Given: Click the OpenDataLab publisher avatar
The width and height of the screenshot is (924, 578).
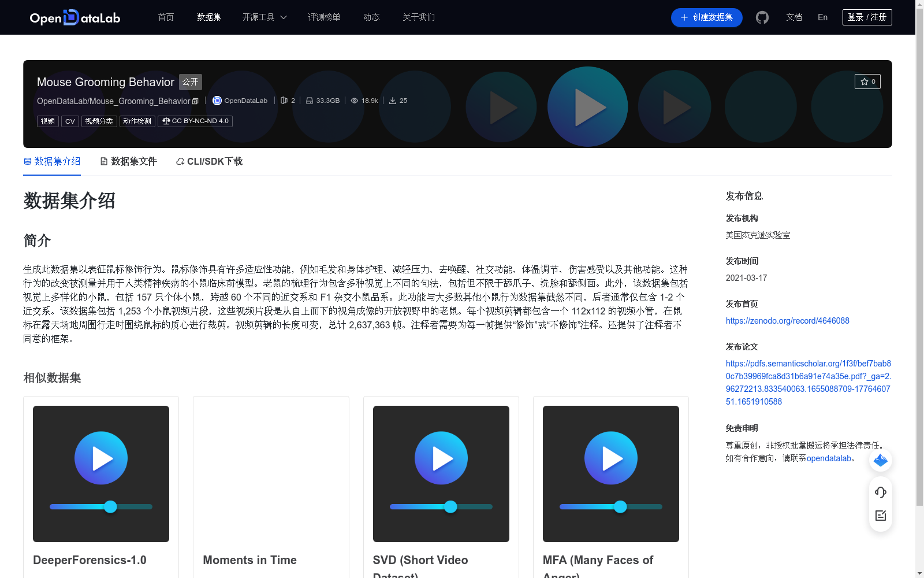Looking at the screenshot, I should point(217,101).
